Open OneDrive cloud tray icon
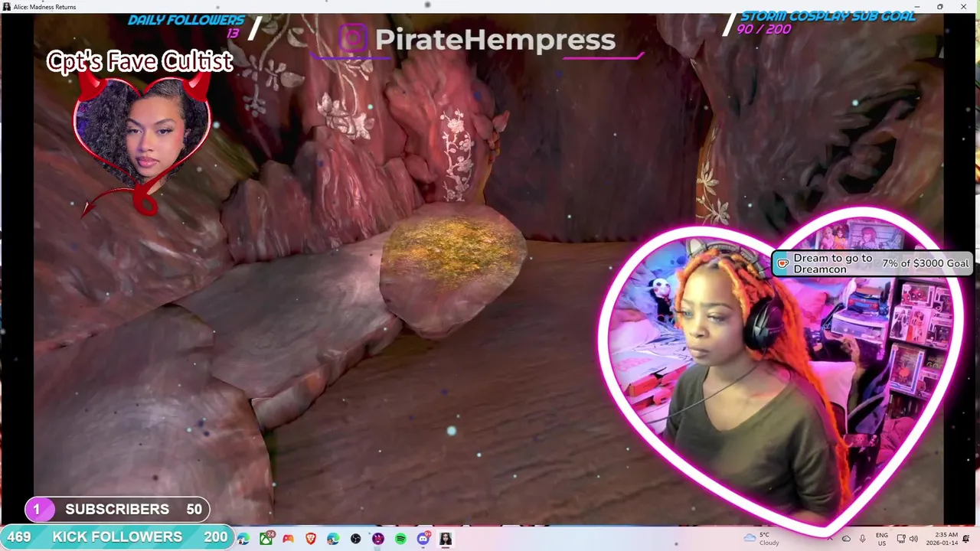The width and height of the screenshot is (980, 551). (846, 539)
